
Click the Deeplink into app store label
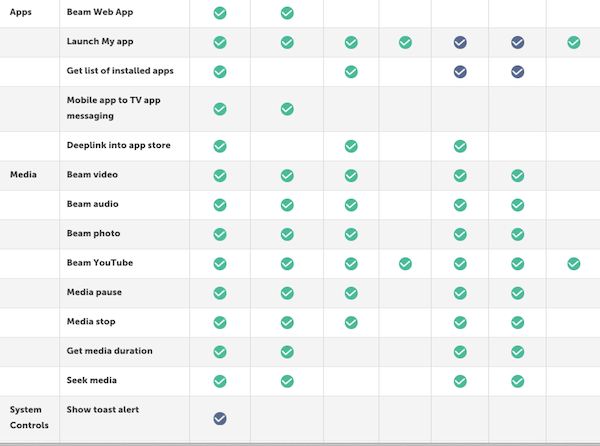(x=119, y=145)
